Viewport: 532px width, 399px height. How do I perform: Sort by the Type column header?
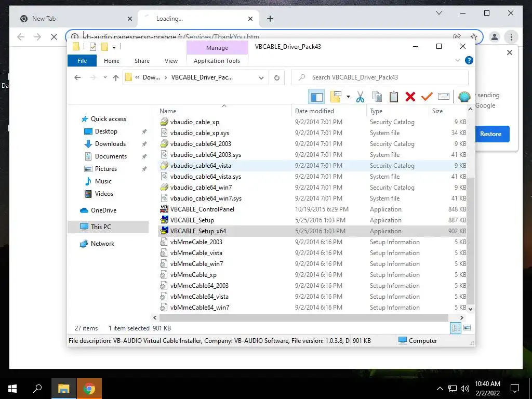(397, 111)
